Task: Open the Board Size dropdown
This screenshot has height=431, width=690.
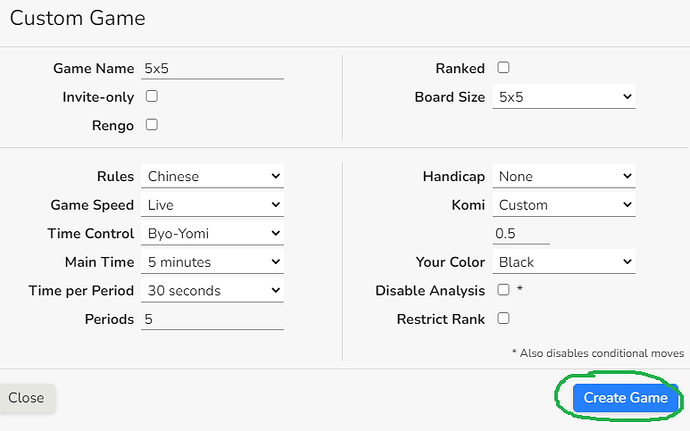Action: click(x=564, y=97)
